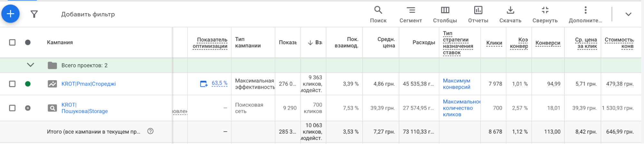Viewport: 644px width, 144px height.
Task: Open the Поиск search tool
Action: pyautogui.click(x=378, y=14)
